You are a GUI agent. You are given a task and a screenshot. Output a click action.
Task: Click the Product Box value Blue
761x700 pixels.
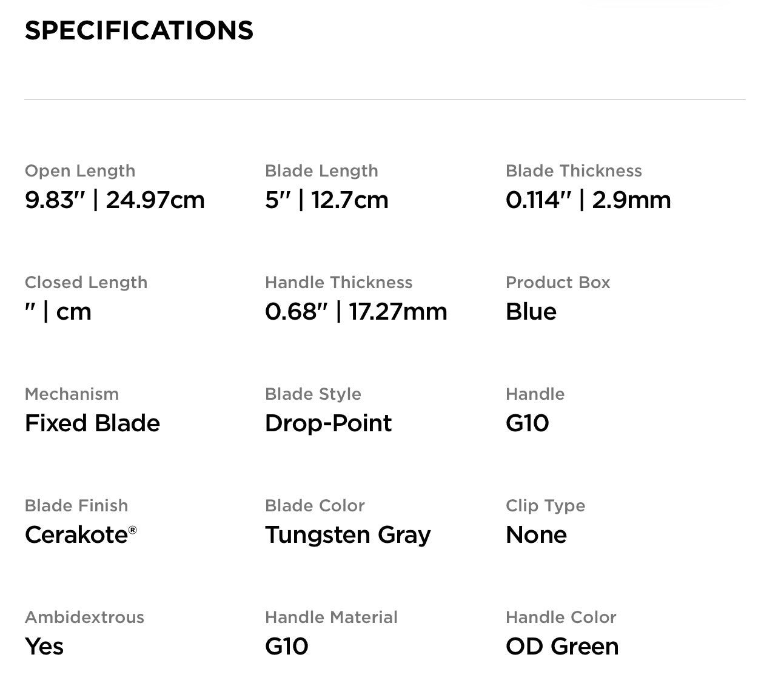pyautogui.click(x=531, y=312)
